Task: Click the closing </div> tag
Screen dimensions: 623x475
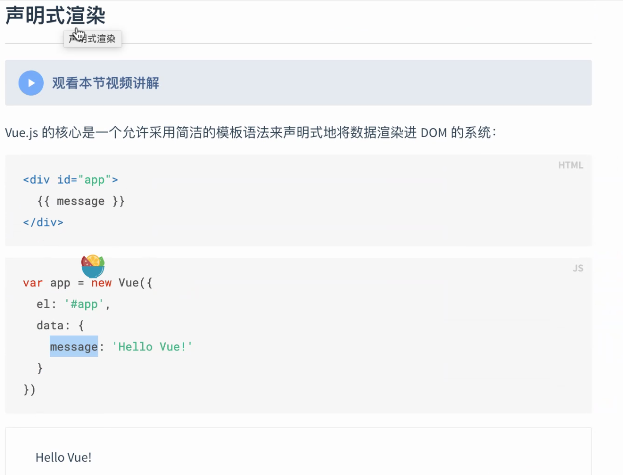Action: pos(43,222)
